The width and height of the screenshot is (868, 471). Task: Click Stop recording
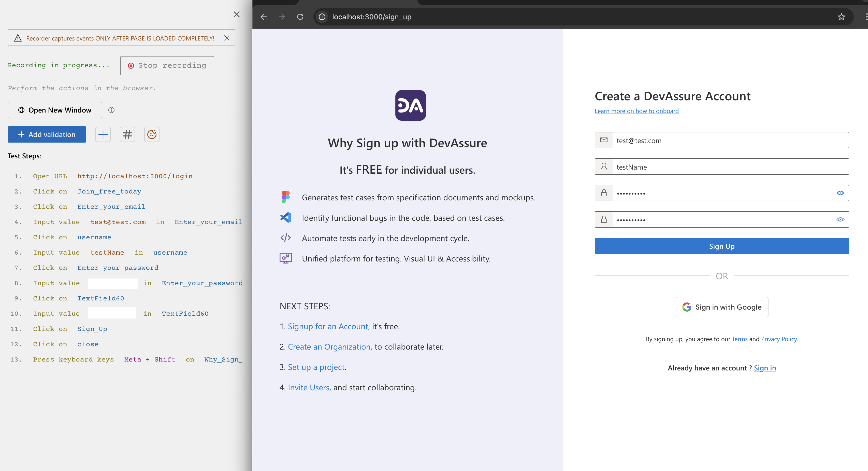tap(167, 65)
